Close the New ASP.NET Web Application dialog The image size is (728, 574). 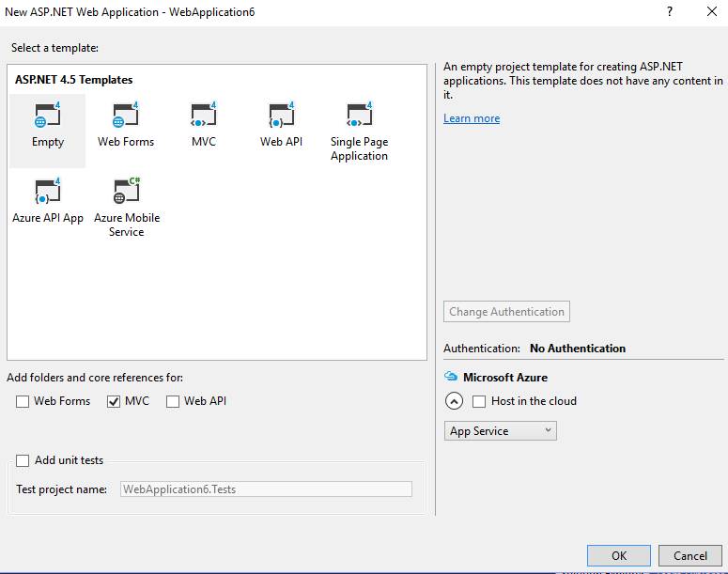click(711, 11)
